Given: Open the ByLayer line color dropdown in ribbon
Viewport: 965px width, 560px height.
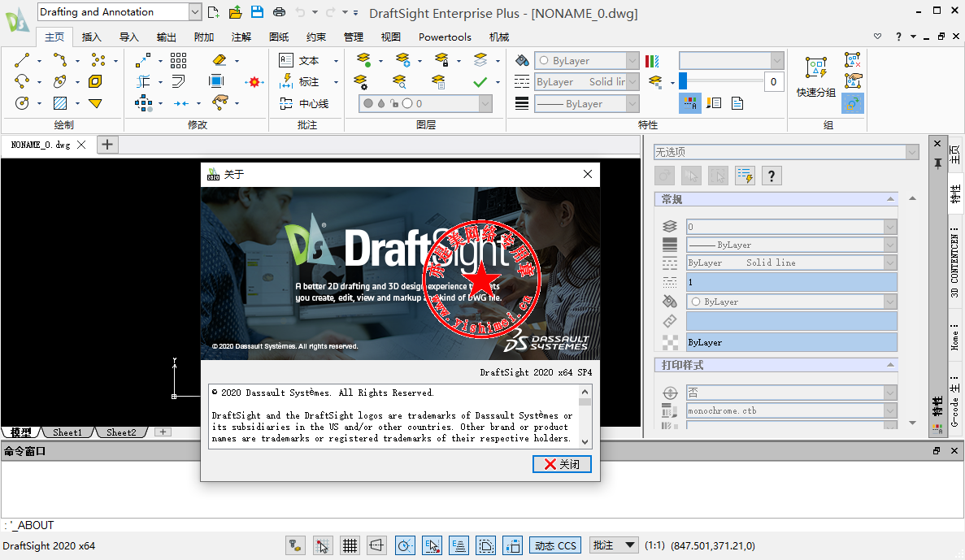Looking at the screenshot, I should pyautogui.click(x=632, y=60).
